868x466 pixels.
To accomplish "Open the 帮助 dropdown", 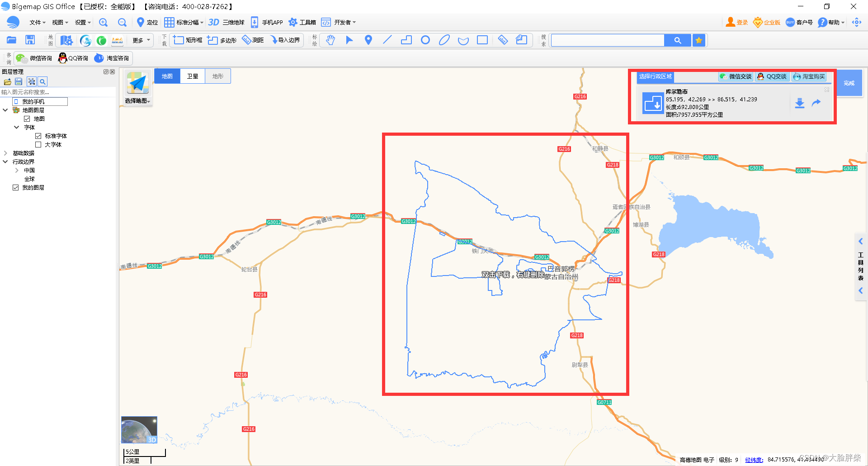I will 831,22.
